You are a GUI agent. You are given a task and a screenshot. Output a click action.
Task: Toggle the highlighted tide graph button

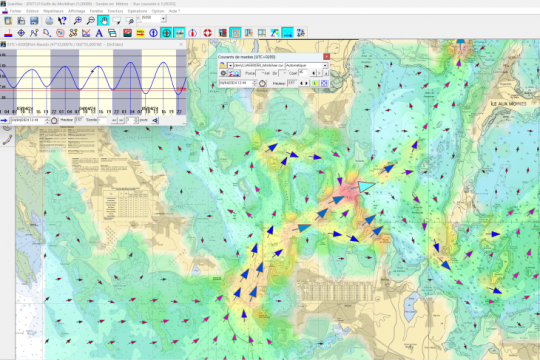point(179,33)
